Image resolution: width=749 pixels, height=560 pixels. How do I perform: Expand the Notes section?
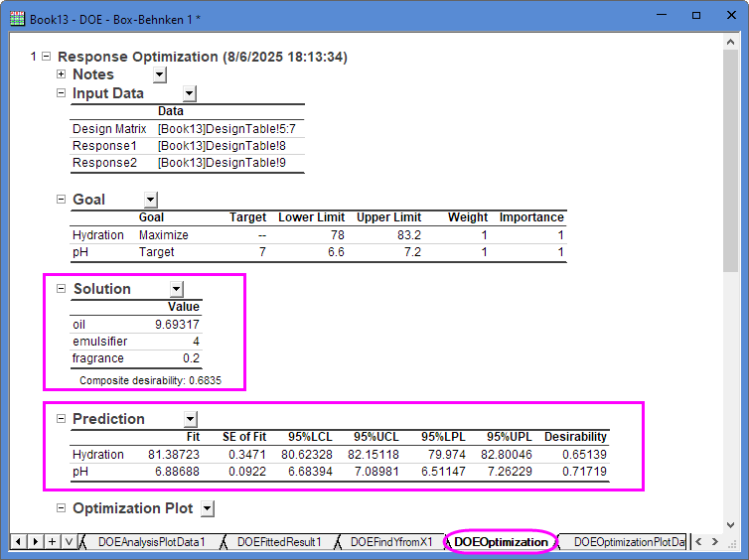pyautogui.click(x=62, y=74)
